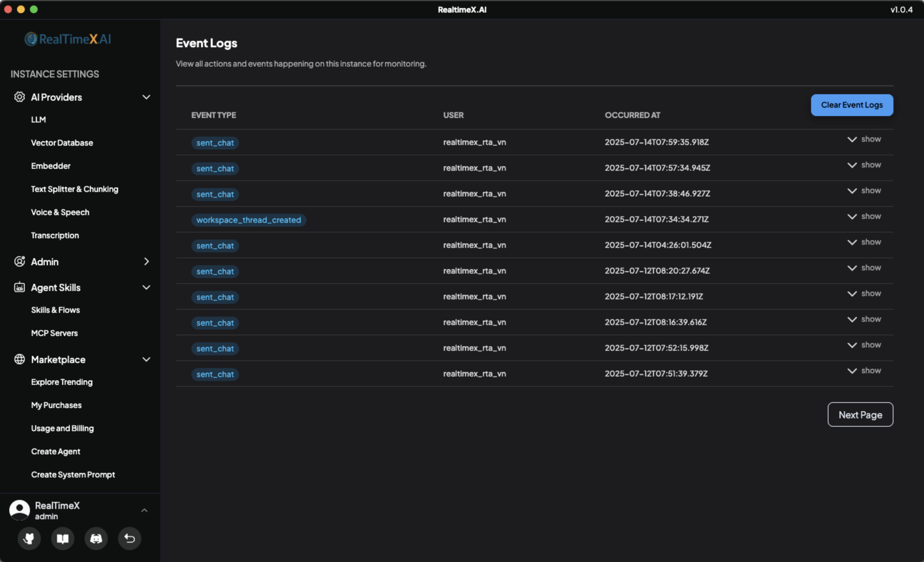Click the Marketplace globe icon
The width and height of the screenshot is (924, 562).
tap(20, 359)
